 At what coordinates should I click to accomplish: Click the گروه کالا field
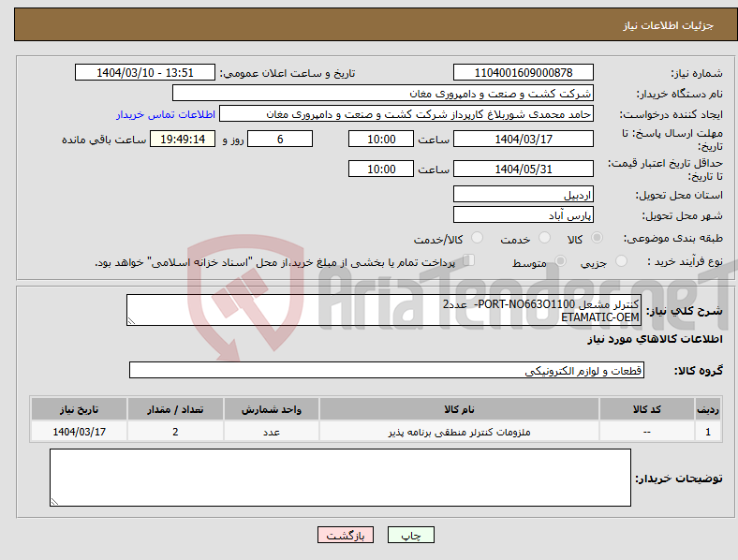[387, 370]
